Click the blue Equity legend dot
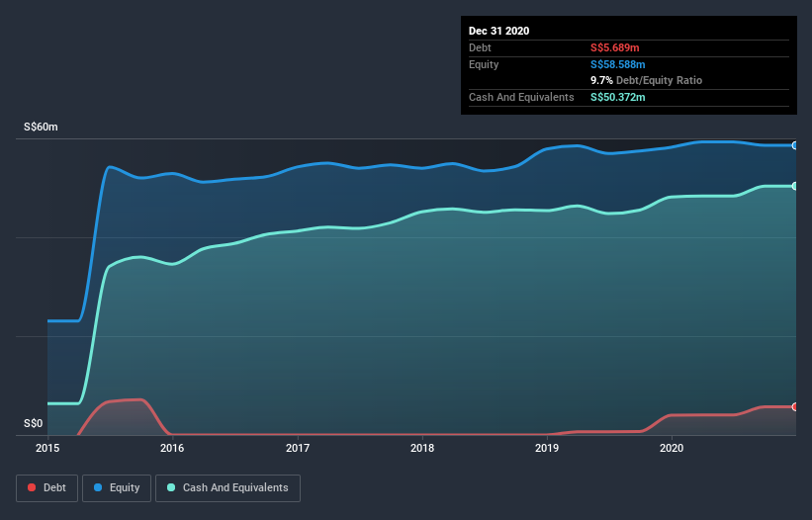Screen dimensions: 812x520 tap(98, 487)
